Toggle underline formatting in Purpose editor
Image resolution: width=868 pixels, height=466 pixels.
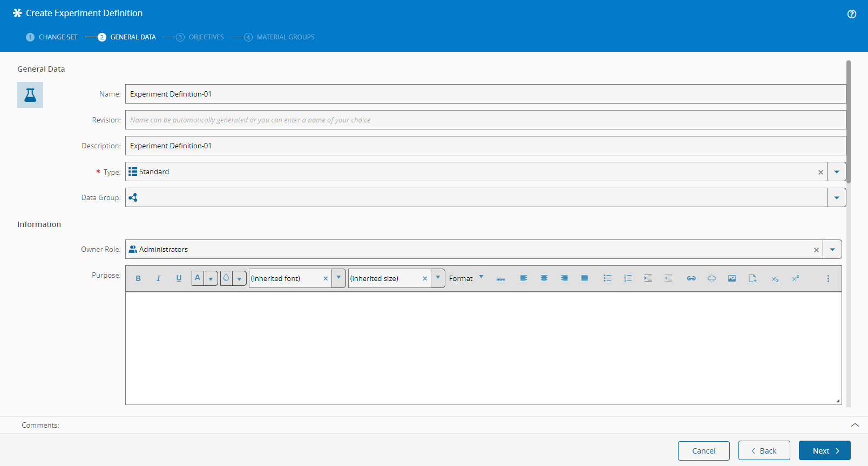point(179,278)
